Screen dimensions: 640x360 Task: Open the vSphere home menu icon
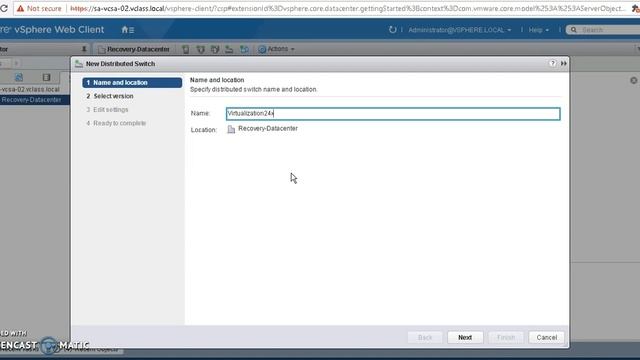[127, 30]
